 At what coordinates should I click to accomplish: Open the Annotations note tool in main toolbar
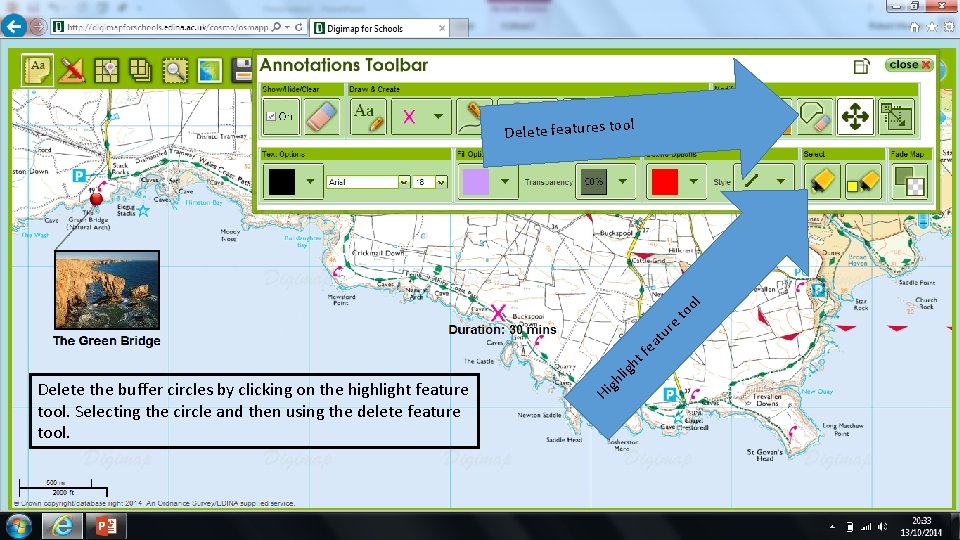tap(37, 70)
